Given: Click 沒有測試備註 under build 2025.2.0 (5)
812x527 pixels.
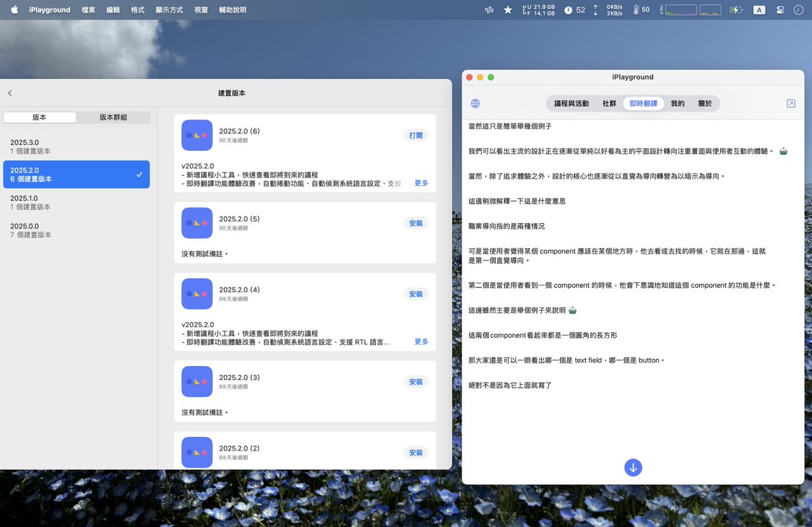Looking at the screenshot, I should 205,254.
